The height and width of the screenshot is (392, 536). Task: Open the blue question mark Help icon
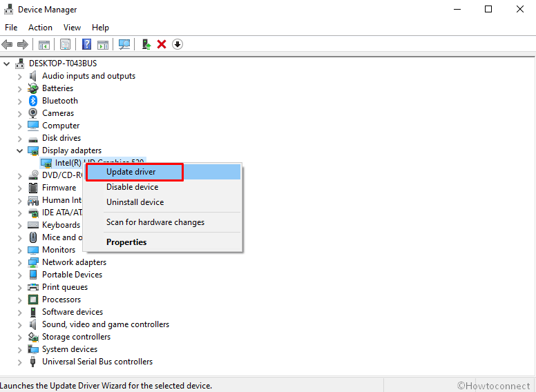click(87, 44)
